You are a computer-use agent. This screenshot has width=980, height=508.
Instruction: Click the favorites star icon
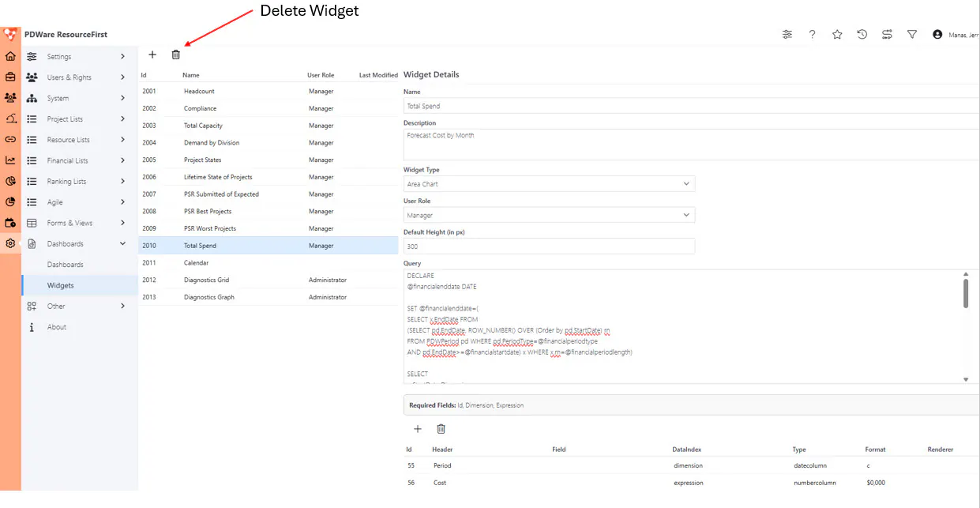[837, 35]
